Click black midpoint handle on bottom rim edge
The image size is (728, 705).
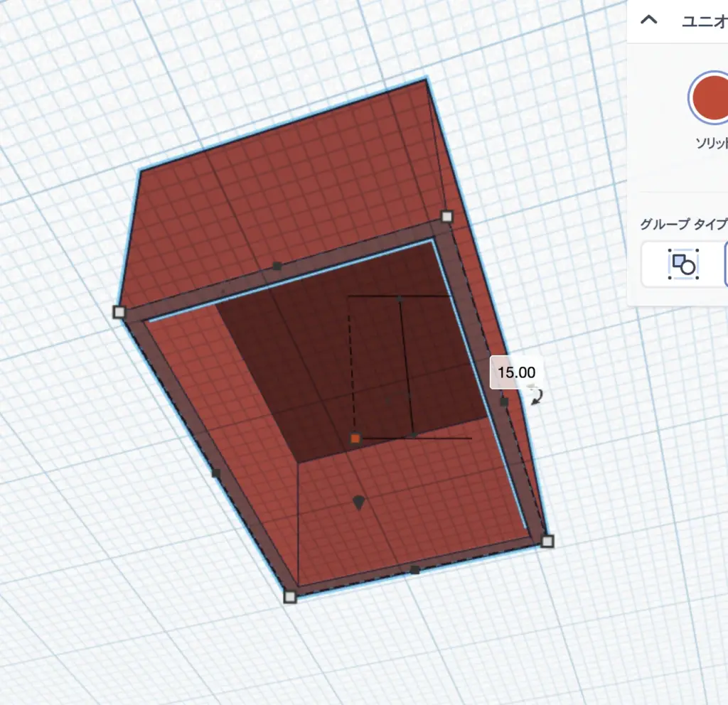(x=415, y=570)
